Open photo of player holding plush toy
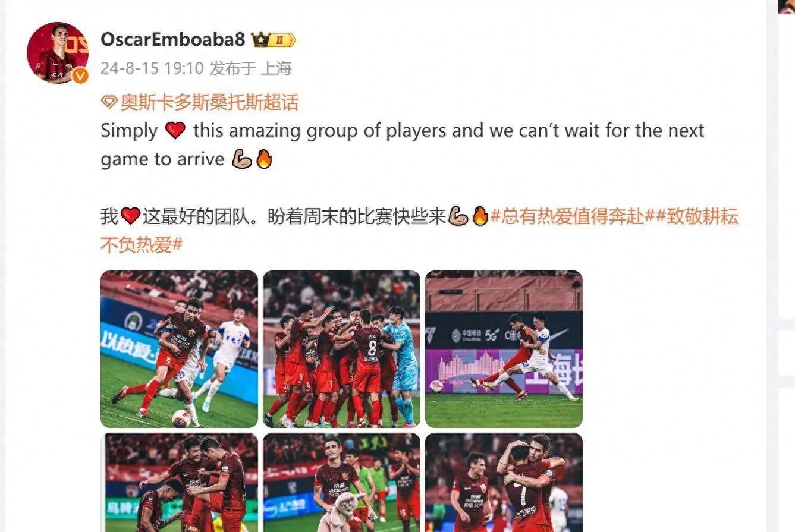 pos(341,483)
